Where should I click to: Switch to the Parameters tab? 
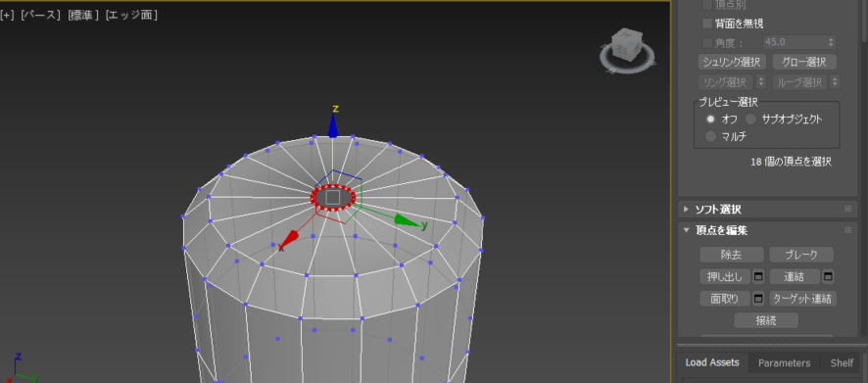[785, 363]
